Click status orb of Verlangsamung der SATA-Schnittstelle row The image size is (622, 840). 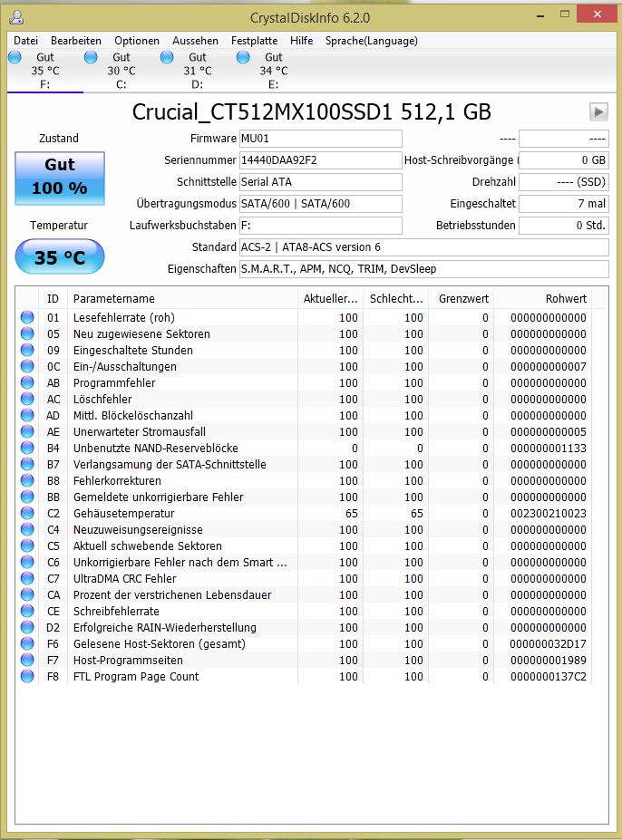[27, 465]
